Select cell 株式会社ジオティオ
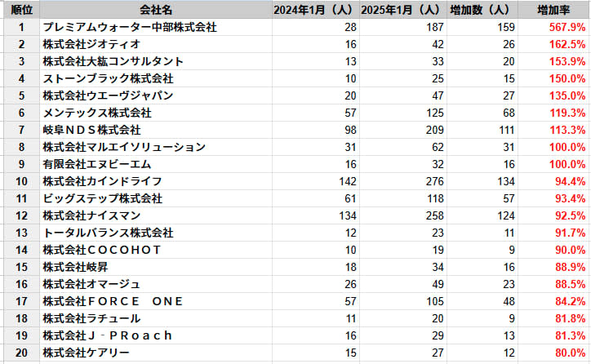Screen dimensions: 591x364 pos(156,44)
